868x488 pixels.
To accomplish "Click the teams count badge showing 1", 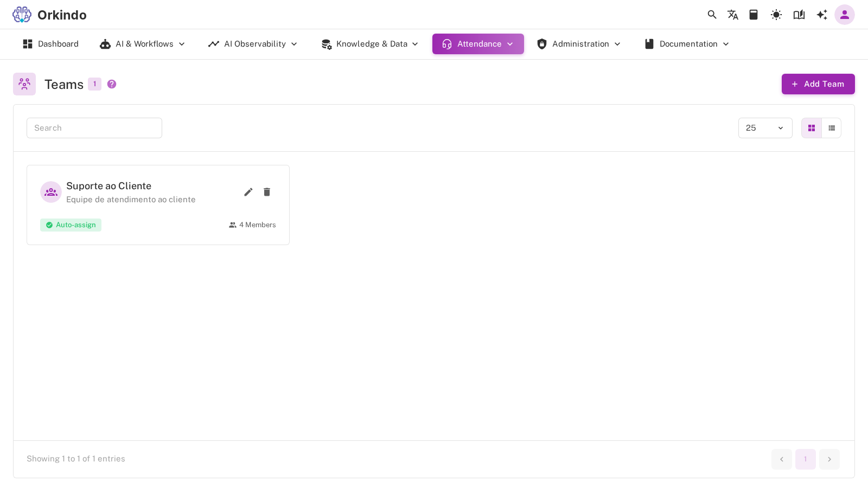I will point(94,84).
